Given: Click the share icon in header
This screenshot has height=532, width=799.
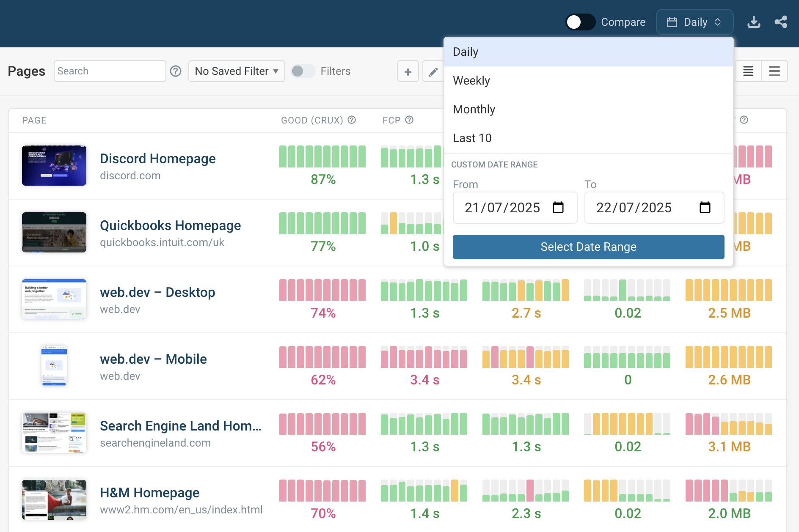Looking at the screenshot, I should [x=781, y=22].
